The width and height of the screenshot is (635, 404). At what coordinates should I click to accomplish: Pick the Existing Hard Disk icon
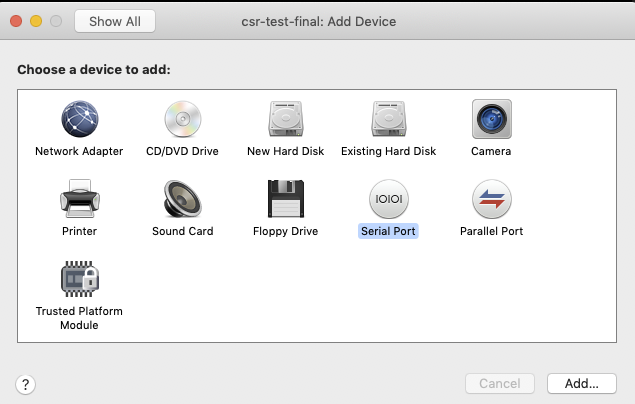389,119
